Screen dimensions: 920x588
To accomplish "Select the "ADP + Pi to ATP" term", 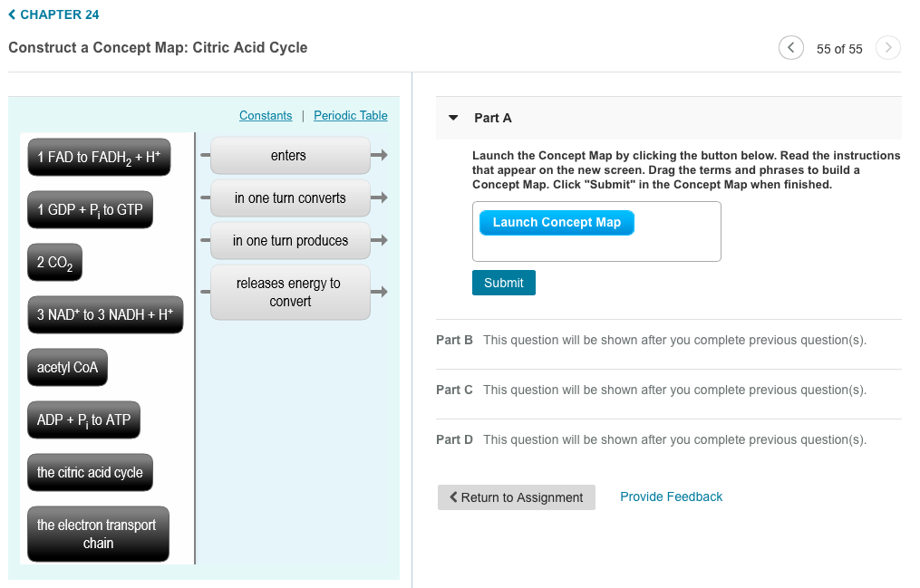I will point(83,419).
